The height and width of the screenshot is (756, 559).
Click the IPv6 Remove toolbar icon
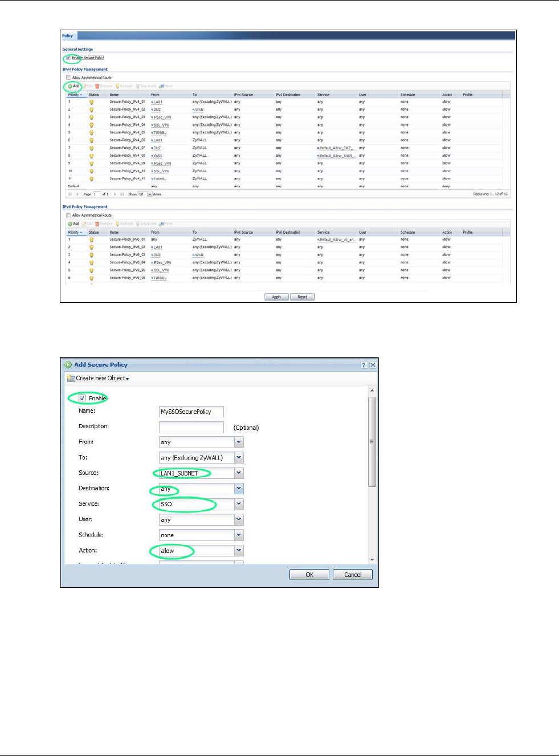[x=97, y=224]
